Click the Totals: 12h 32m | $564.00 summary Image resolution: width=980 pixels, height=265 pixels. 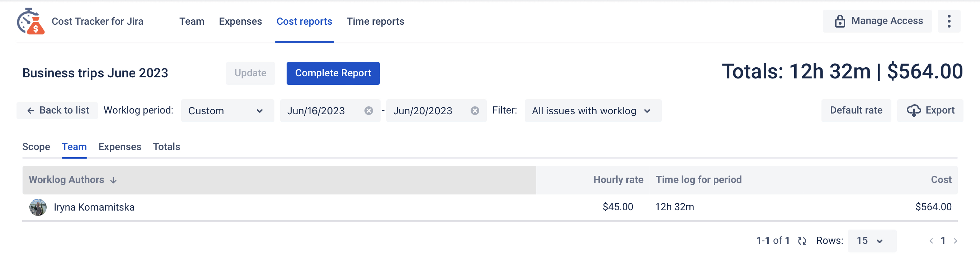[x=842, y=72]
